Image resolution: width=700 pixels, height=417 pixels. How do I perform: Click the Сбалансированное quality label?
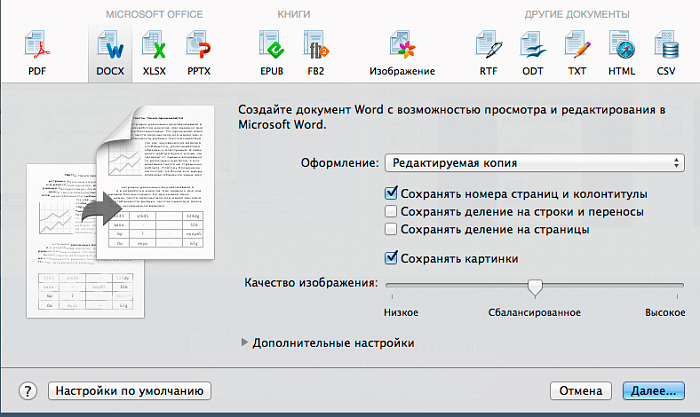(534, 313)
